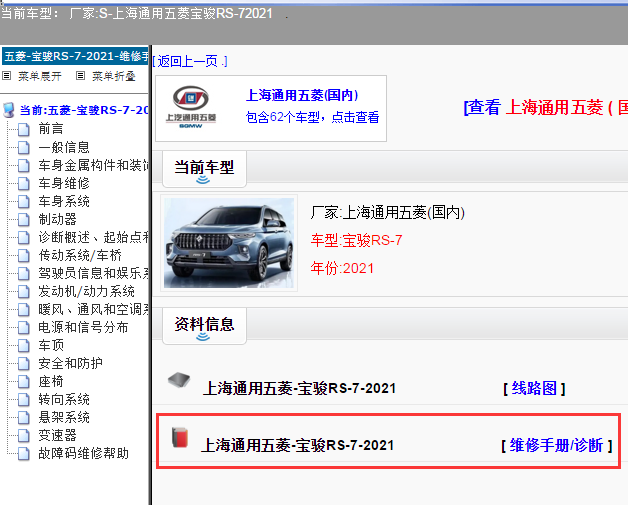Viewport: 628px width, 505px height.
Task: Open the 一般信息 tree entry
Action: pos(64,147)
